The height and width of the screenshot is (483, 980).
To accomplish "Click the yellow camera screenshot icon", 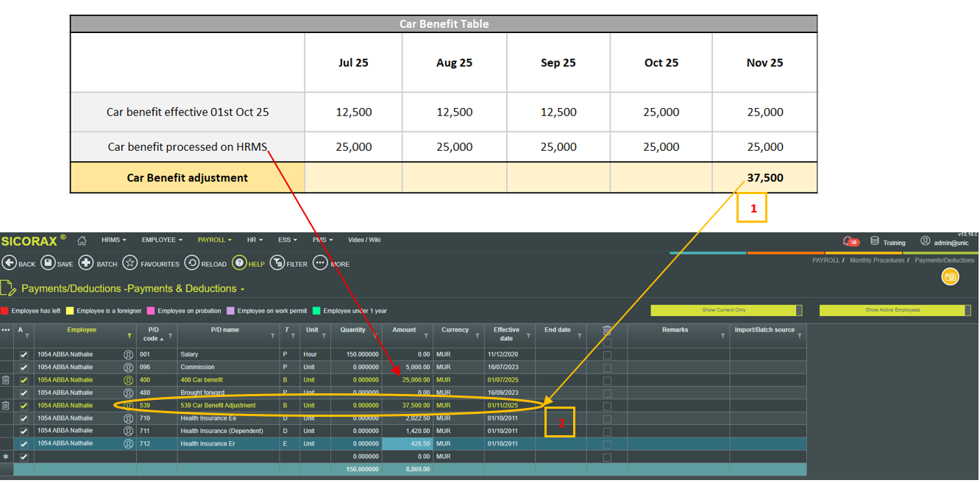I will pos(951,276).
